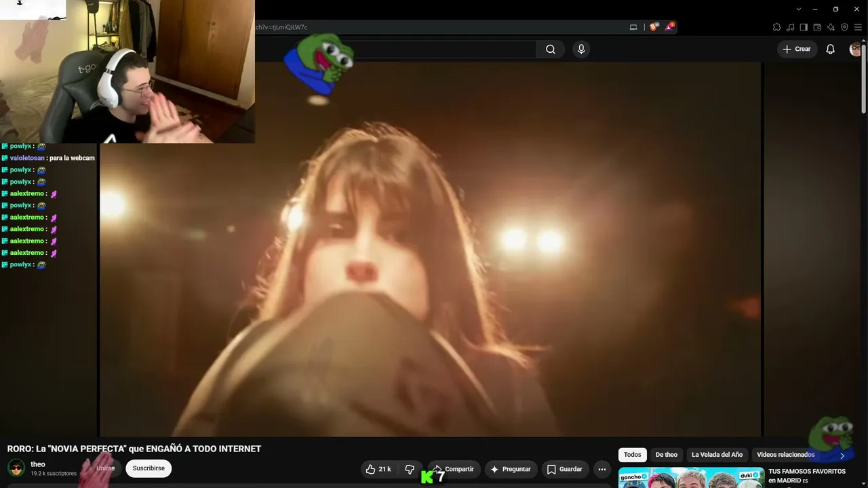Click the video title RORO: La "NOVIA PERFECTA"
The width and height of the screenshot is (868, 488).
coord(134,449)
